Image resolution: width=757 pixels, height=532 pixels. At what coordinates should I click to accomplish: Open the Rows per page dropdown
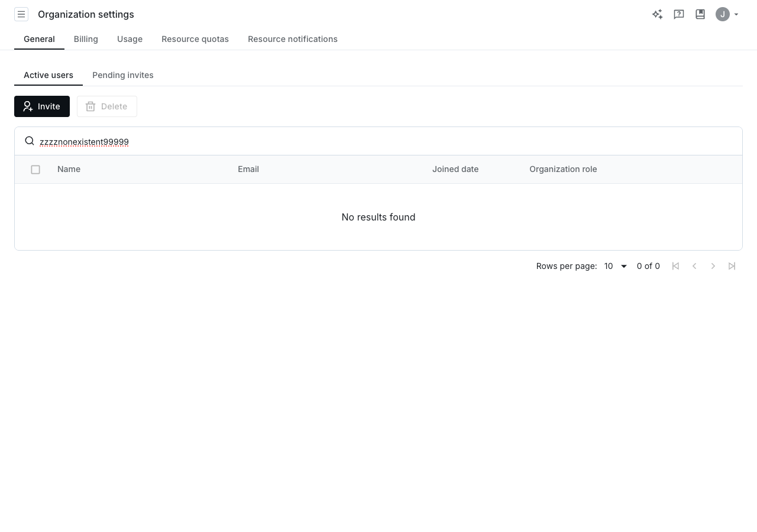[615, 266]
